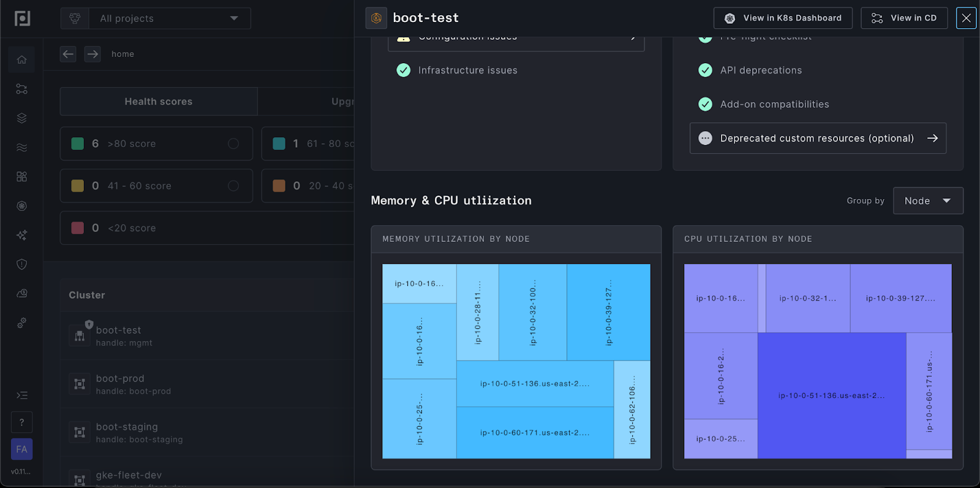Open the AI sparkles sidebar icon

(x=21, y=235)
